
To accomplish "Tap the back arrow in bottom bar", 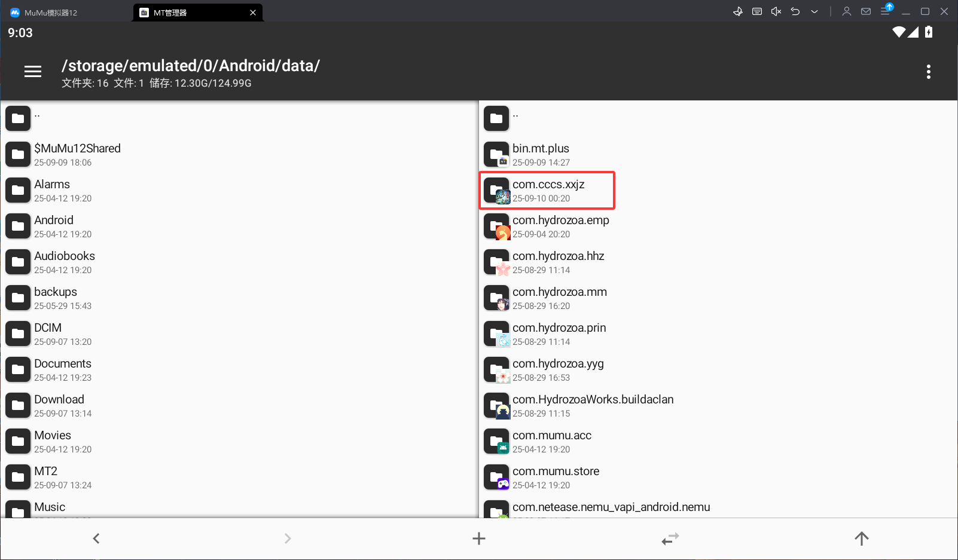I will pos(96,538).
